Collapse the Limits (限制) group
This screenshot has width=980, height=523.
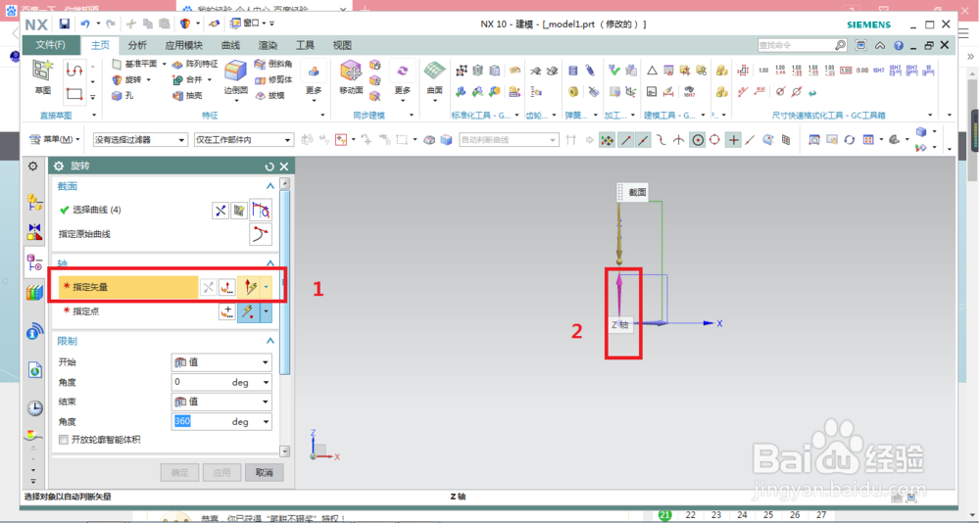tap(270, 341)
